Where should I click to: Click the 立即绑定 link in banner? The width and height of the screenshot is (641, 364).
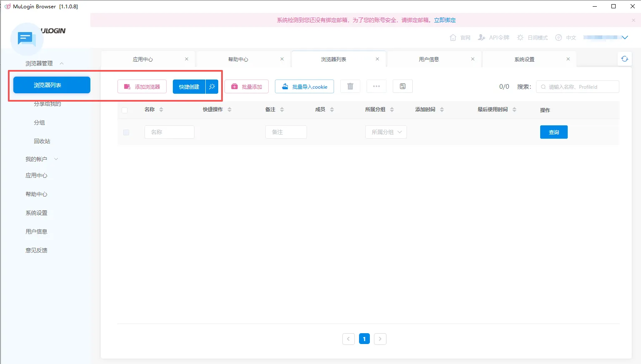click(445, 20)
